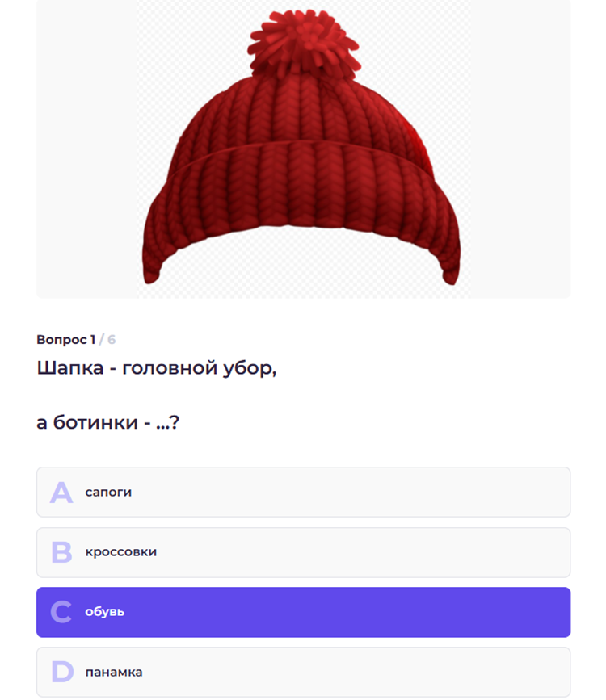606x700 pixels.
Task: Click the empty right side of option D row
Action: point(447,672)
